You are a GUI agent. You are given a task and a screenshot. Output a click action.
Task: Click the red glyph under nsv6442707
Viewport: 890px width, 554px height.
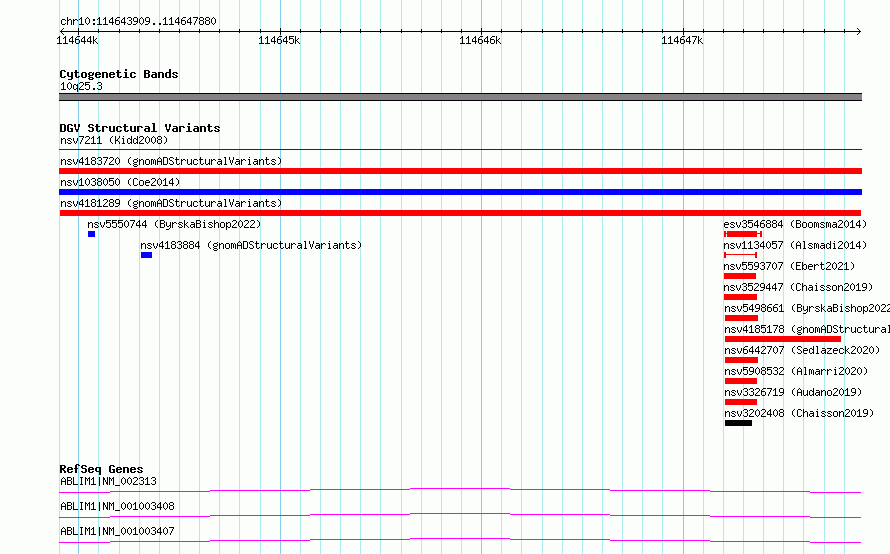(x=741, y=360)
